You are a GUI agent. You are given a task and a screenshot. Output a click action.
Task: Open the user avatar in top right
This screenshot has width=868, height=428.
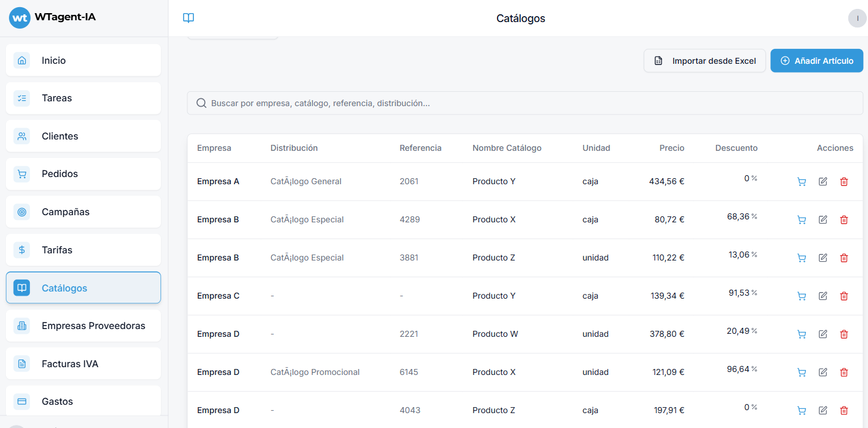(857, 18)
